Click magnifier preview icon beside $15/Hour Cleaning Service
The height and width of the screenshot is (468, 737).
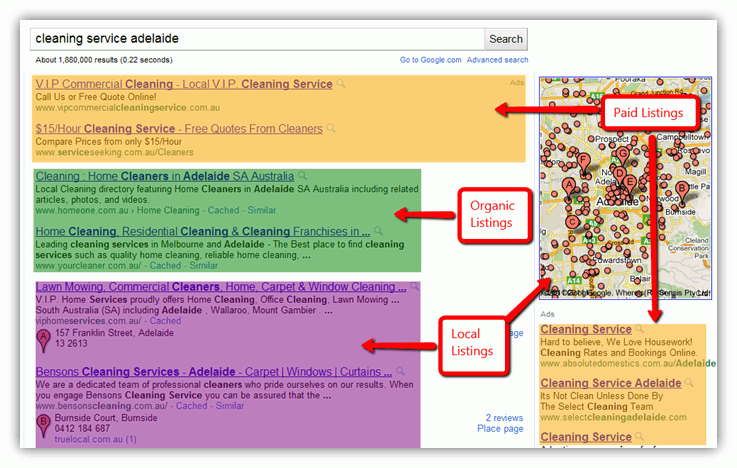[x=331, y=128]
